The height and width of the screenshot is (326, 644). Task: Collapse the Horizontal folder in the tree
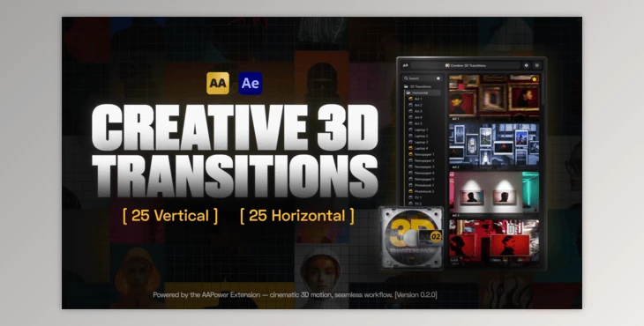pos(423,93)
